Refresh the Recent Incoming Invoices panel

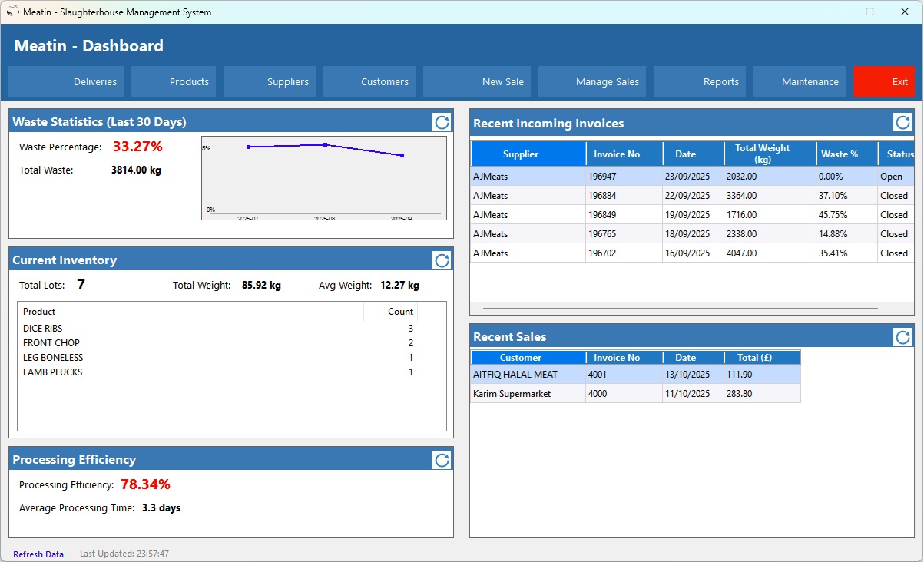(902, 123)
